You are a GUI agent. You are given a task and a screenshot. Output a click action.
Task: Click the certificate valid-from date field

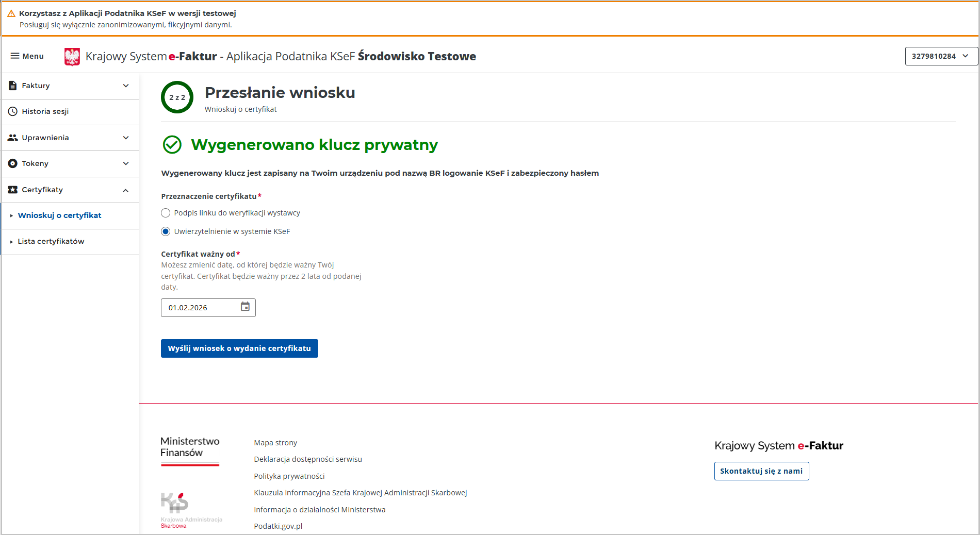(201, 308)
